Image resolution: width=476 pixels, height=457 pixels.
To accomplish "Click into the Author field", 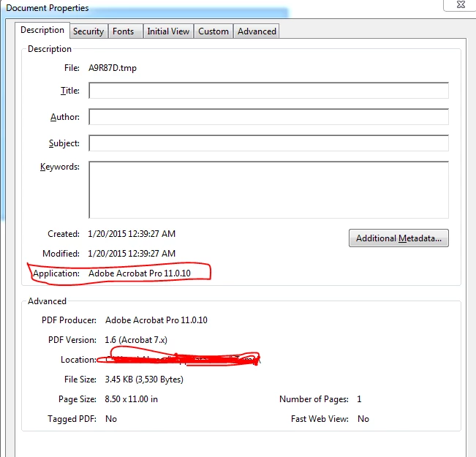I will 268,117.
